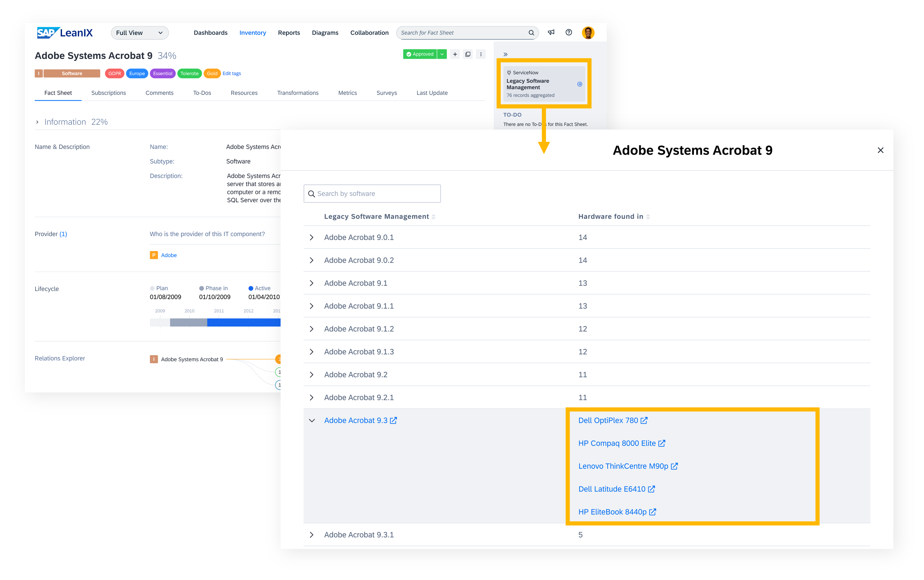The image size is (924, 580).
Task: Click the Approved status button
Action: click(420, 54)
